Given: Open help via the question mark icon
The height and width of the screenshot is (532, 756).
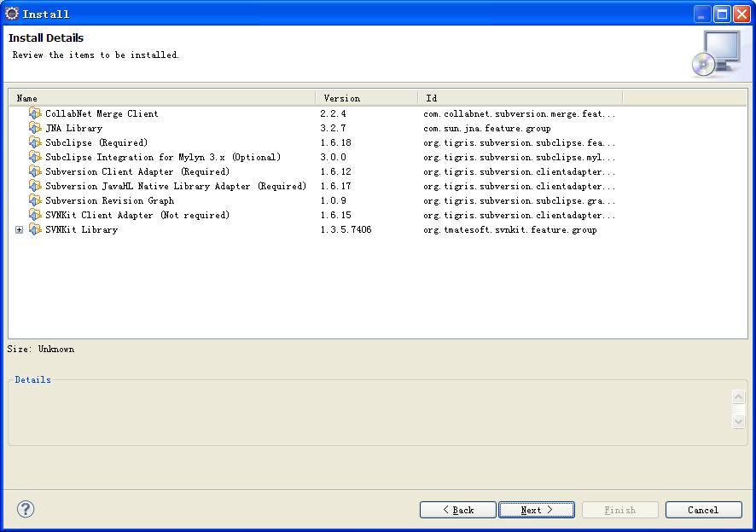Looking at the screenshot, I should (26, 509).
